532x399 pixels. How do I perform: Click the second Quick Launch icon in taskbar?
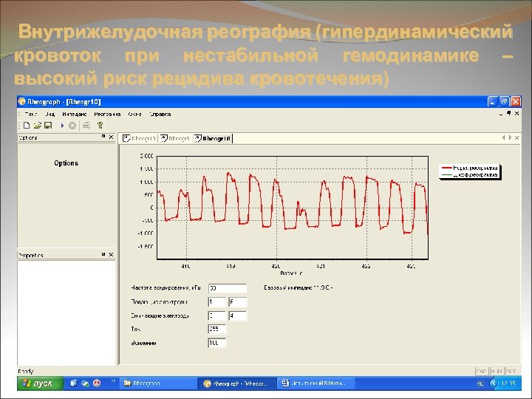[85, 383]
